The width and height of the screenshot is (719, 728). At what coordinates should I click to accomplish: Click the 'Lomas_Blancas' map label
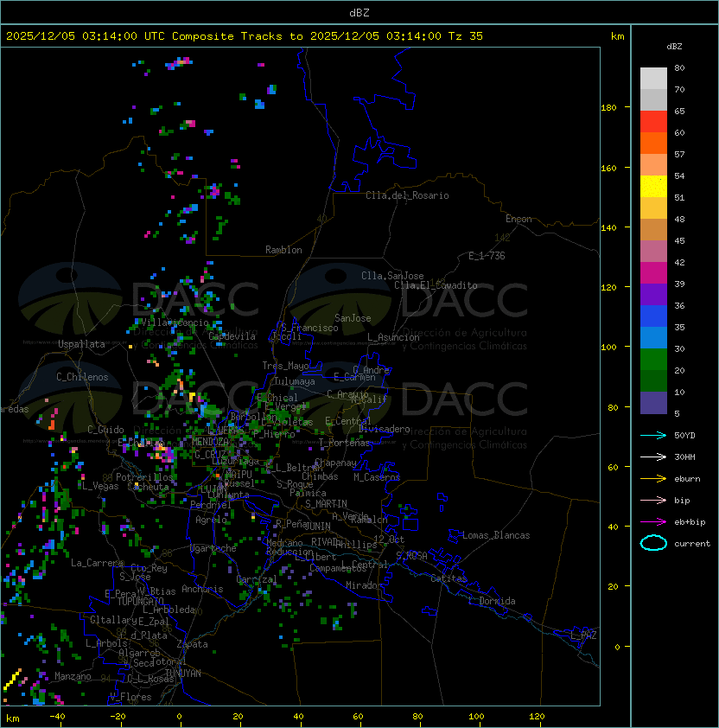click(496, 535)
